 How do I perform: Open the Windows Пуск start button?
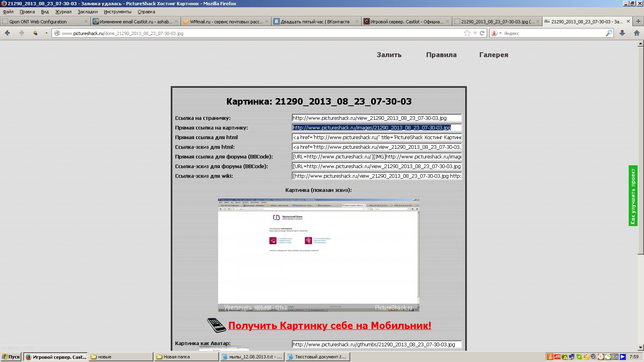11,357
